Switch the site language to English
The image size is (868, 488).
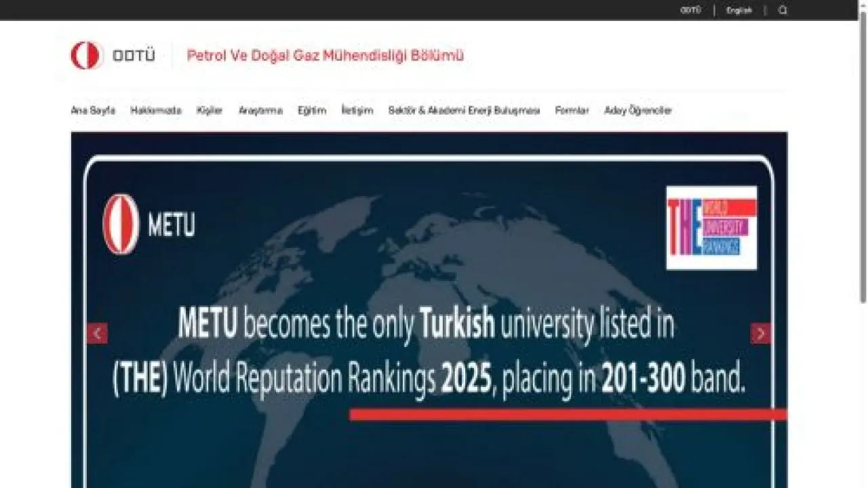tap(739, 10)
